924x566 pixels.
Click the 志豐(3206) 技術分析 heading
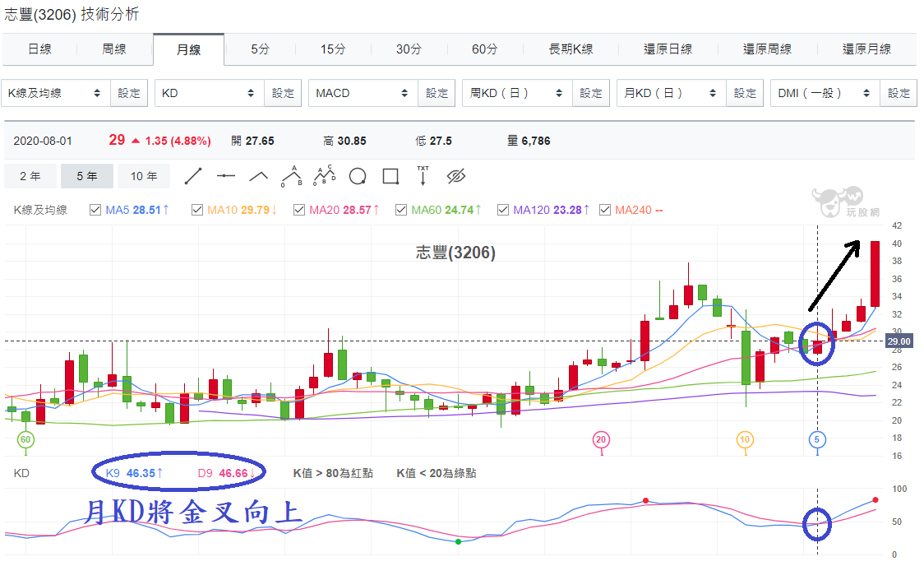[72, 14]
